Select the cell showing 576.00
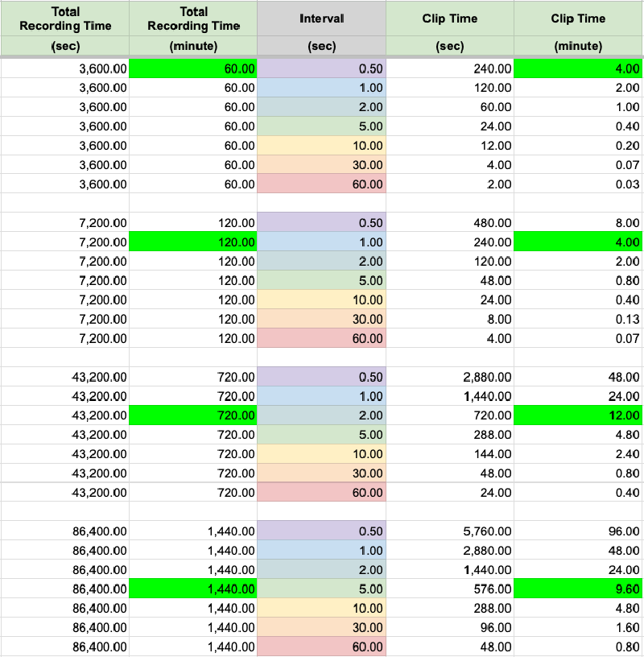644x657 pixels. click(449, 589)
